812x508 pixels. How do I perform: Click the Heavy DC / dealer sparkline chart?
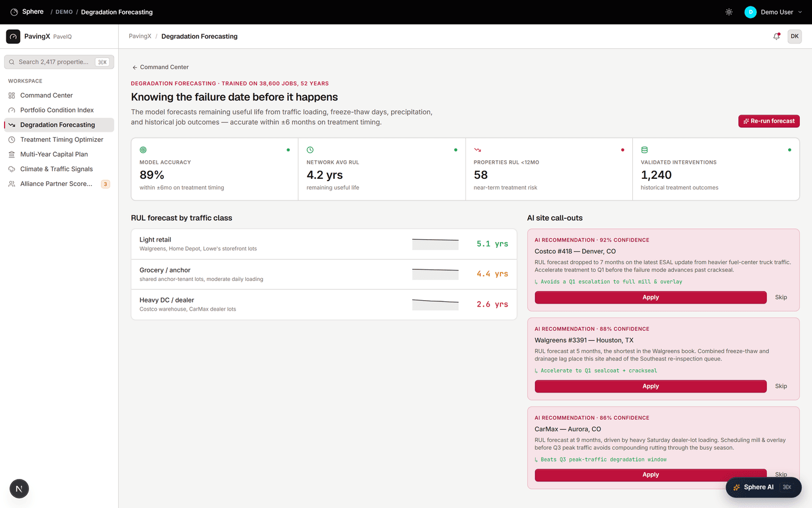coord(436,304)
